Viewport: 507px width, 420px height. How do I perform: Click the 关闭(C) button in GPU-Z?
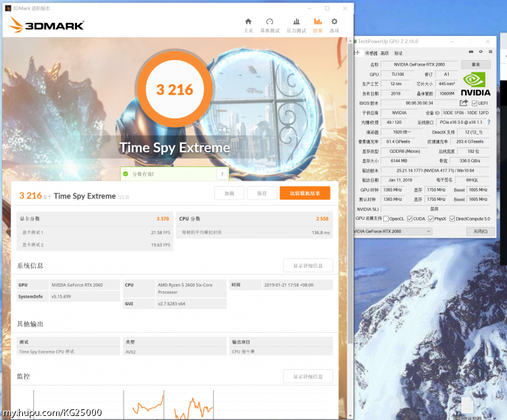(x=480, y=231)
